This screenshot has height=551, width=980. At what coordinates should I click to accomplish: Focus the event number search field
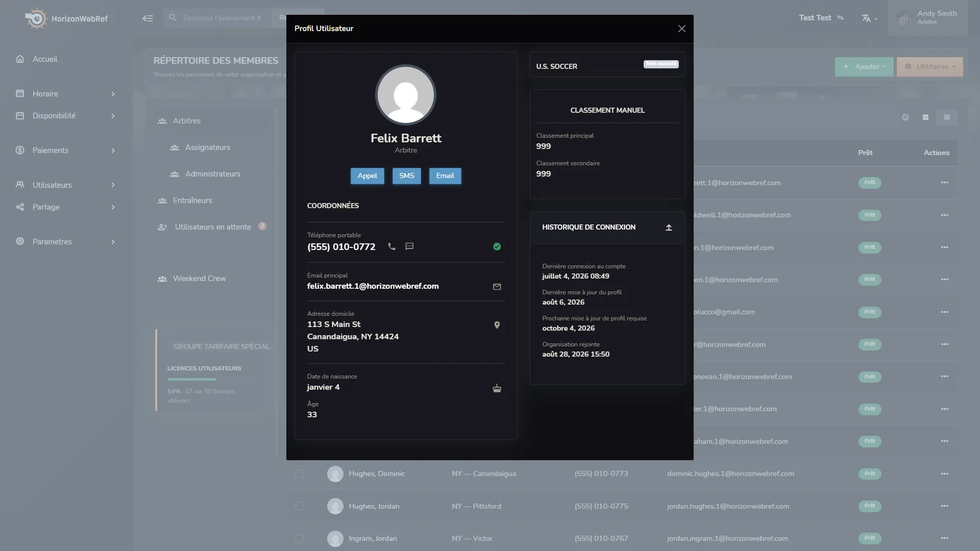[x=222, y=18]
